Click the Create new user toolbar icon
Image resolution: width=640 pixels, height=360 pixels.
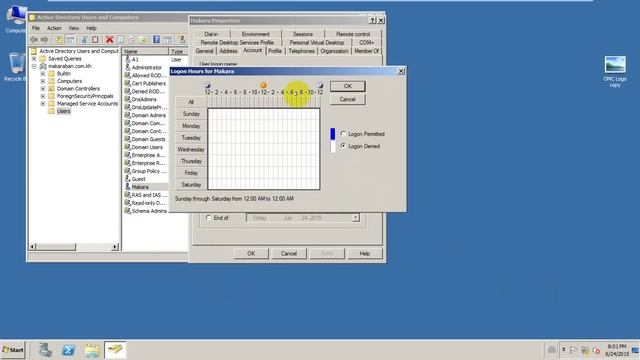coord(182,39)
